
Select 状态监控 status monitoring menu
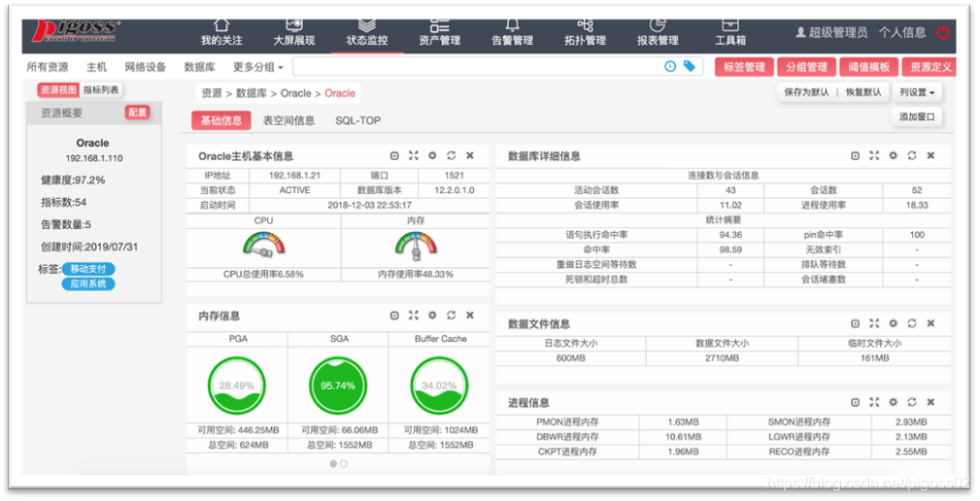[367, 32]
